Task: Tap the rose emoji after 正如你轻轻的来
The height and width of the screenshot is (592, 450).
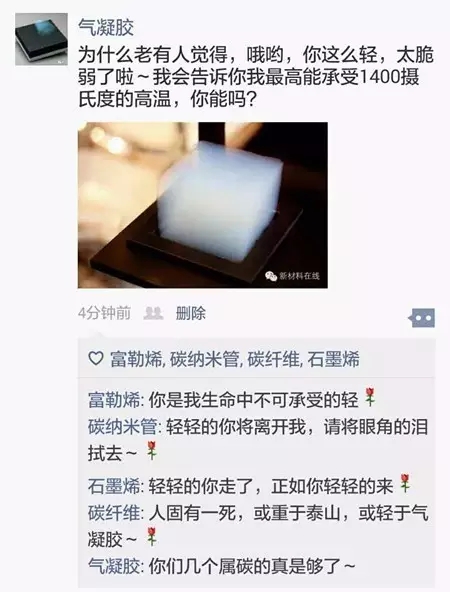Action: [x=405, y=484]
